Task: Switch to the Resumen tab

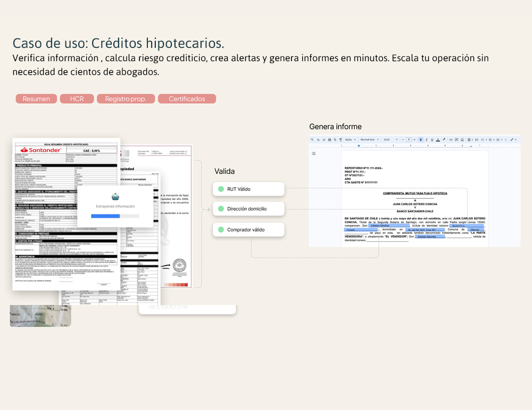Action: 36,99
